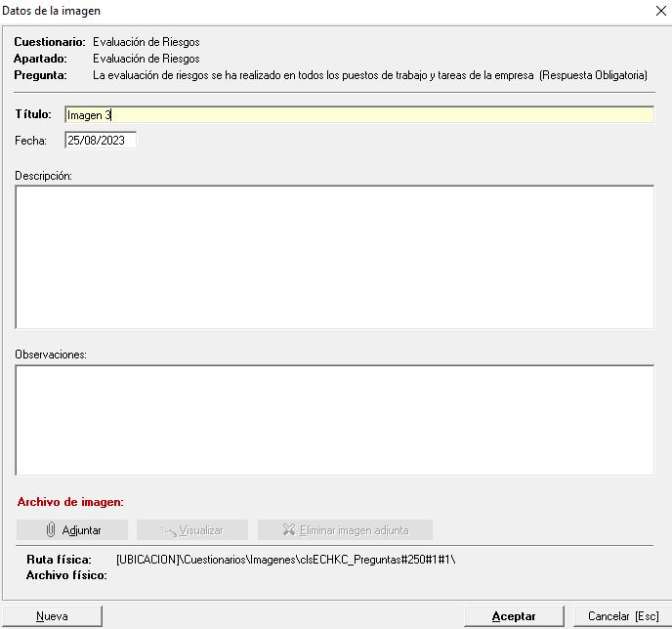This screenshot has width=672, height=629.
Task: Click the red Archivo de imagen heading
Action: (70, 502)
